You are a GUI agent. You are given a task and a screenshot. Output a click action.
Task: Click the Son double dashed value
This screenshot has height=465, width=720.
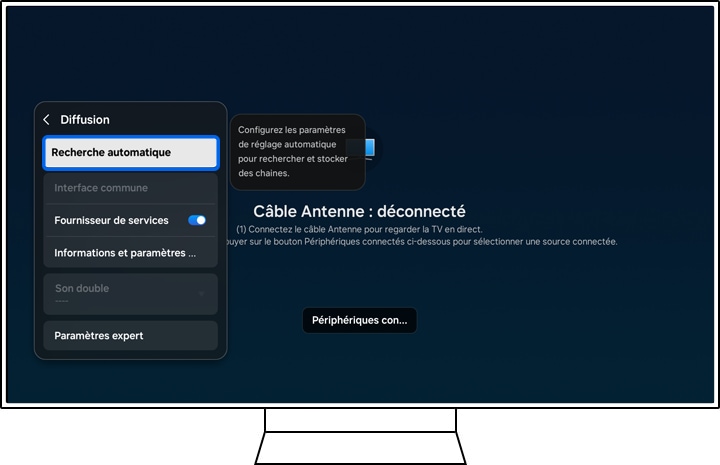click(x=62, y=300)
